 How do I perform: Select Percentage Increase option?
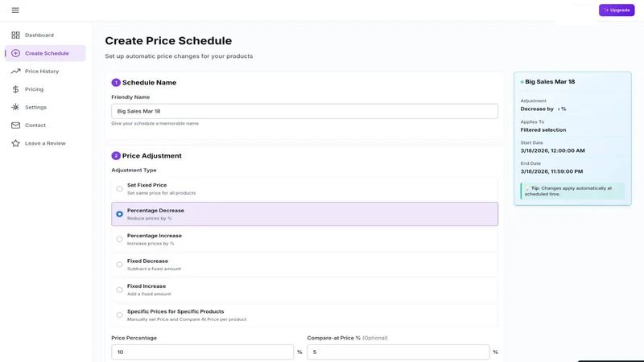coord(305,239)
